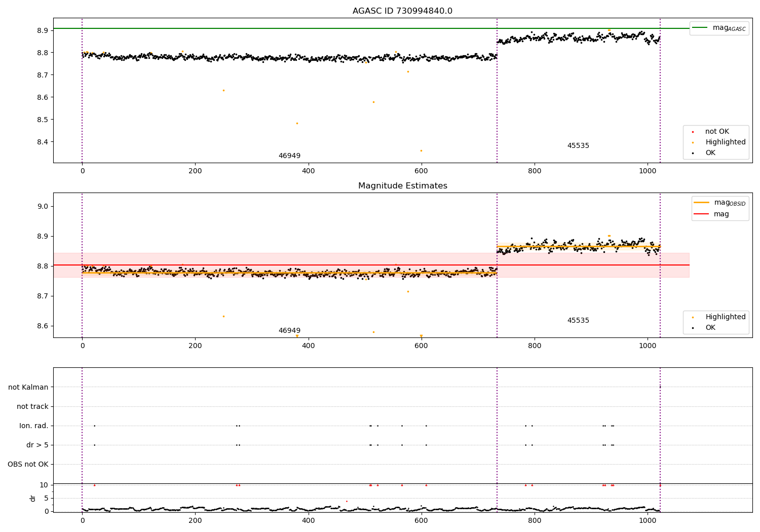Click the 'Magnitude Estimates' plot title
760x532 pixels.
402,186
